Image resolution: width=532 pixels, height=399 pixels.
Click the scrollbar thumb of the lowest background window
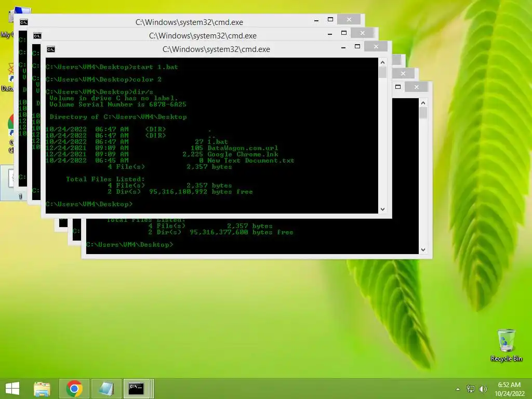pyautogui.click(x=423, y=113)
